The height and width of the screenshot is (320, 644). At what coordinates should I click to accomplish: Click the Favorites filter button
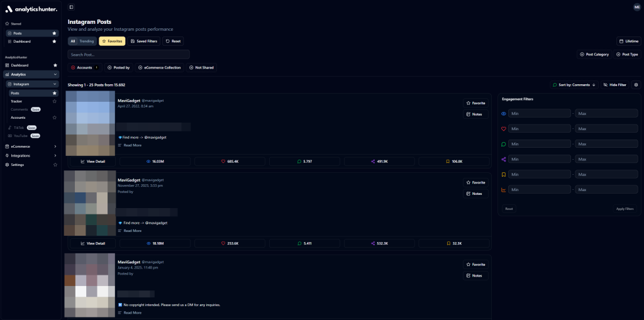pos(112,41)
